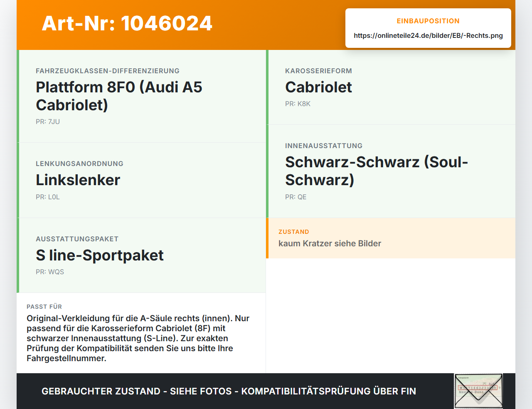The height and width of the screenshot is (409, 532).
Task: Click the S line-Sportpaket value
Action: click(x=100, y=255)
